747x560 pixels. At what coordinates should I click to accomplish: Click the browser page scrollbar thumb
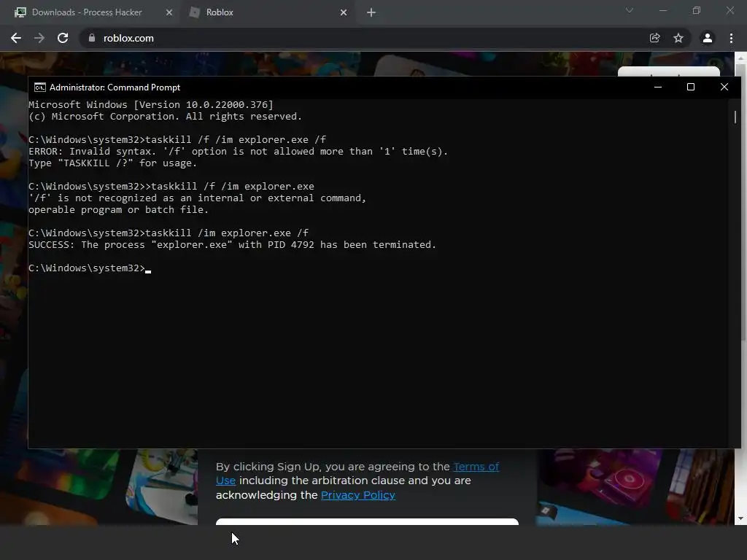pos(743,203)
